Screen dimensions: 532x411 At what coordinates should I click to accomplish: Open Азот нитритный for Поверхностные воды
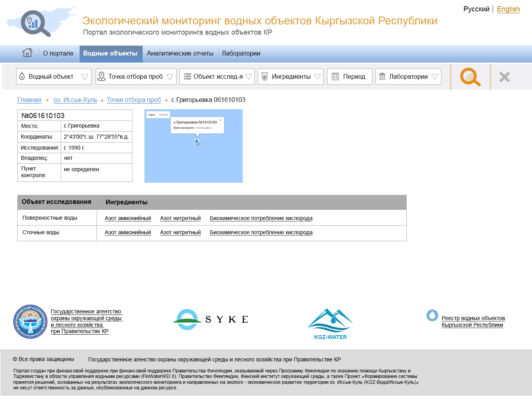coord(180,218)
